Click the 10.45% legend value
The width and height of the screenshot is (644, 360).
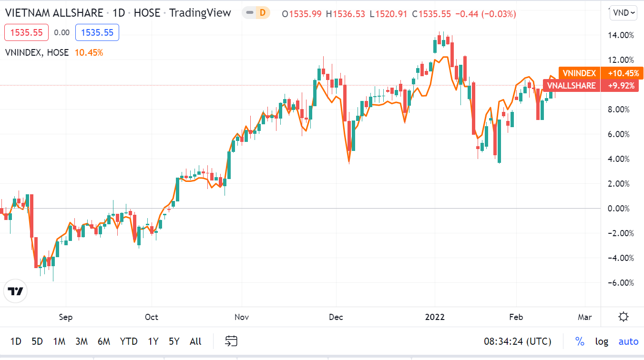pyautogui.click(x=89, y=52)
